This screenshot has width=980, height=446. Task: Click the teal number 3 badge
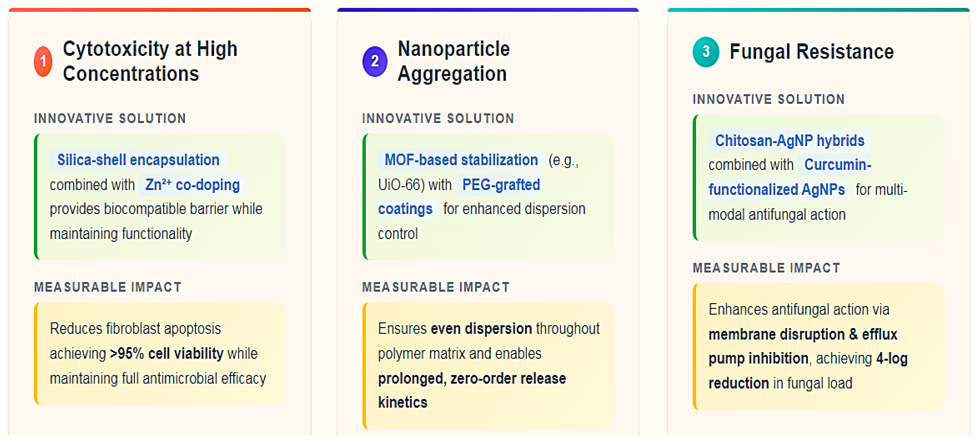706,52
